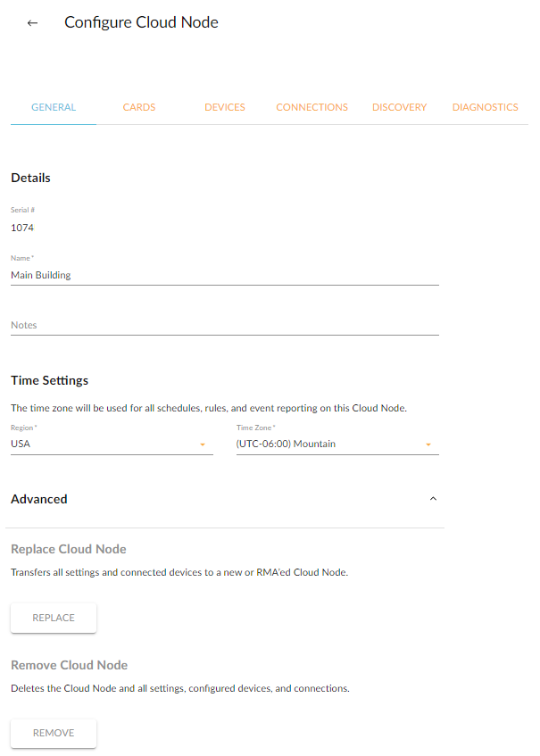The width and height of the screenshot is (540, 756).
Task: Click the Time Settings heading
Action: point(48,380)
